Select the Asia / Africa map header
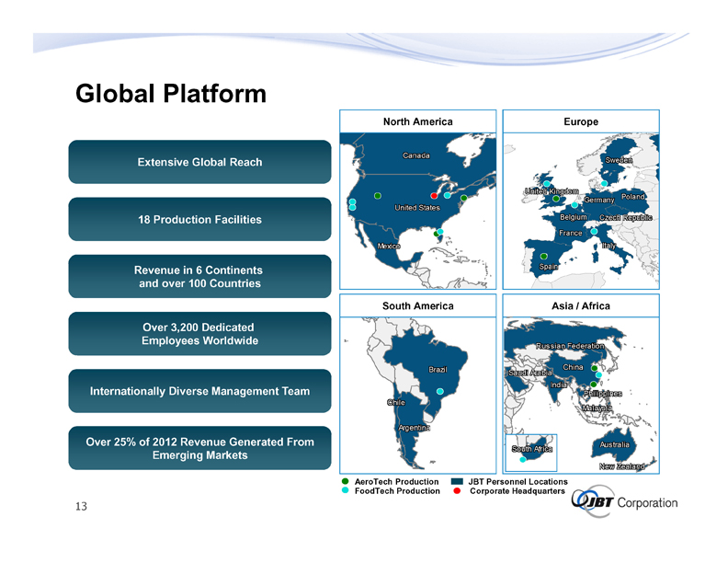This screenshot has width=728, height=563. tap(580, 305)
